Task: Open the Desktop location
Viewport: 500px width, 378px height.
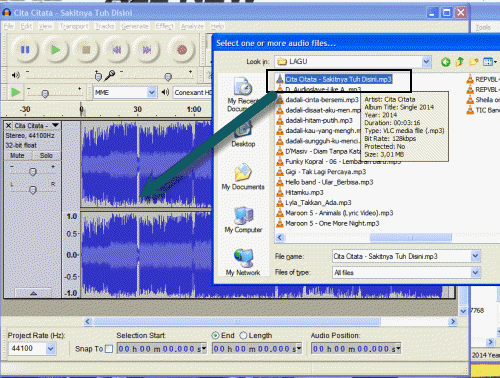Action: pyautogui.click(x=243, y=135)
